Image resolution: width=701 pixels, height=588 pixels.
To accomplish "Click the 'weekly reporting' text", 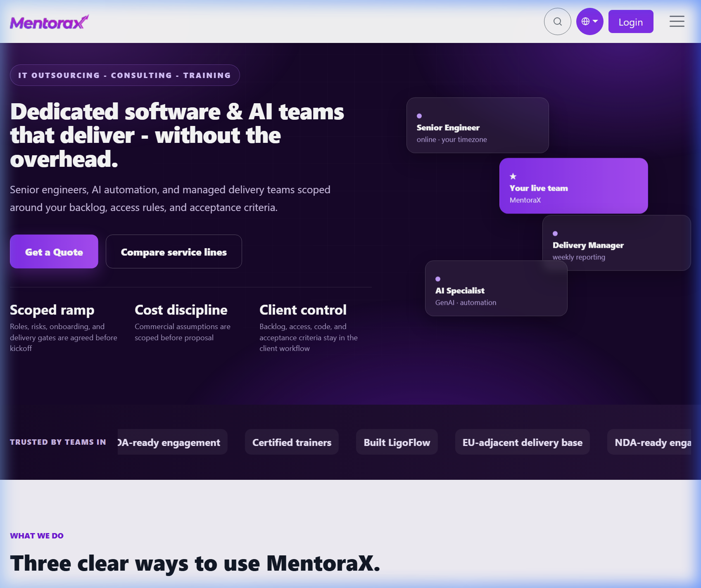I will pyautogui.click(x=579, y=257).
